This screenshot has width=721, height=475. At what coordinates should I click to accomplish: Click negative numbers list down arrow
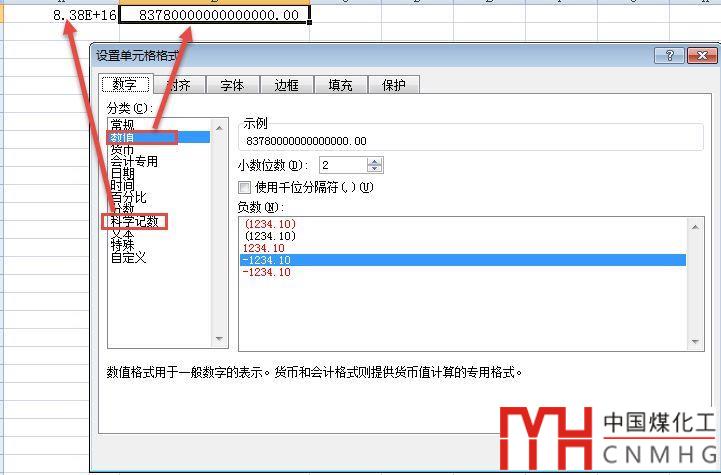695,341
